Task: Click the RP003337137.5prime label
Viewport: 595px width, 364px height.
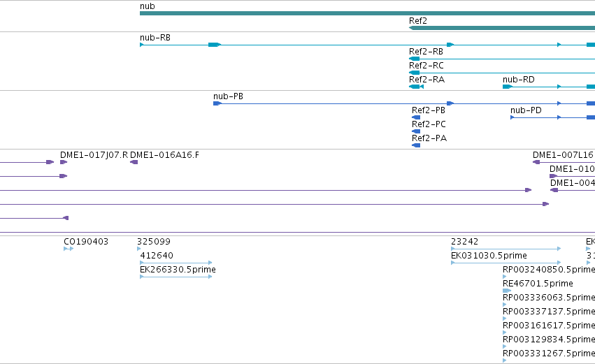Action: tap(549, 312)
